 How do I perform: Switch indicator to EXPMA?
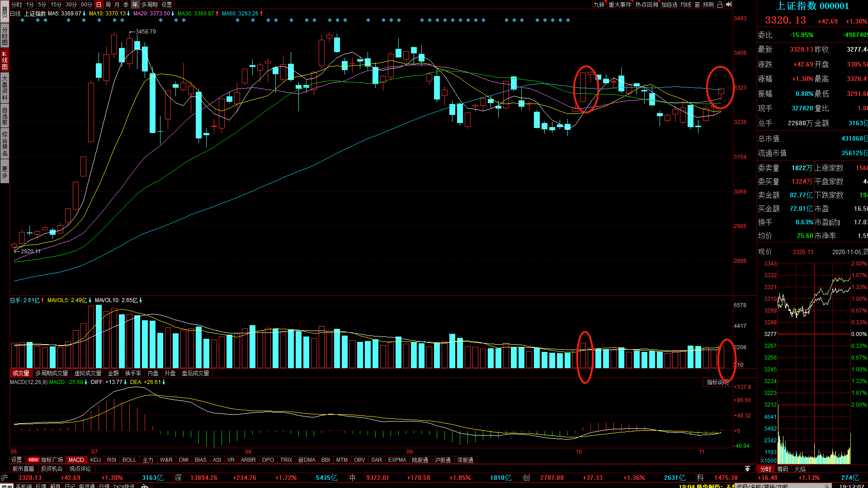(397, 460)
